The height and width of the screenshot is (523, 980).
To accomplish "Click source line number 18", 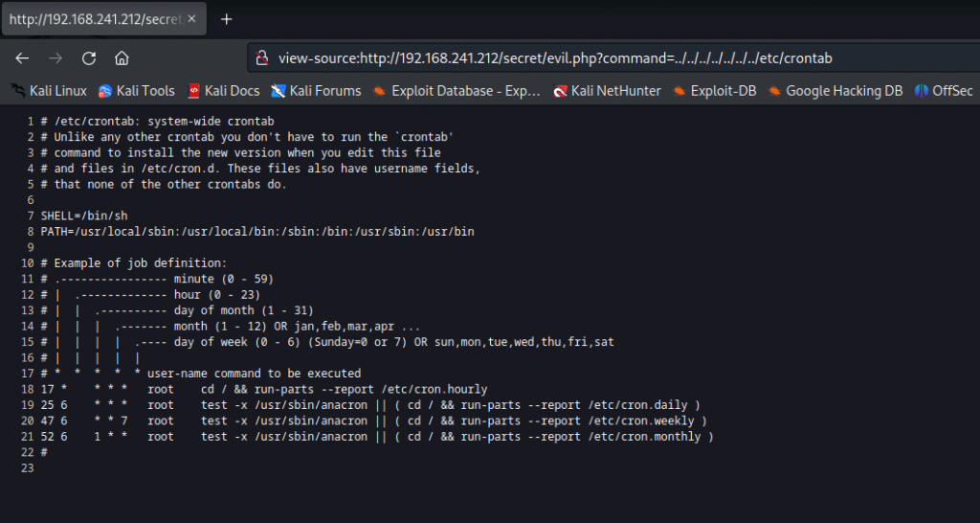I will pos(28,389).
